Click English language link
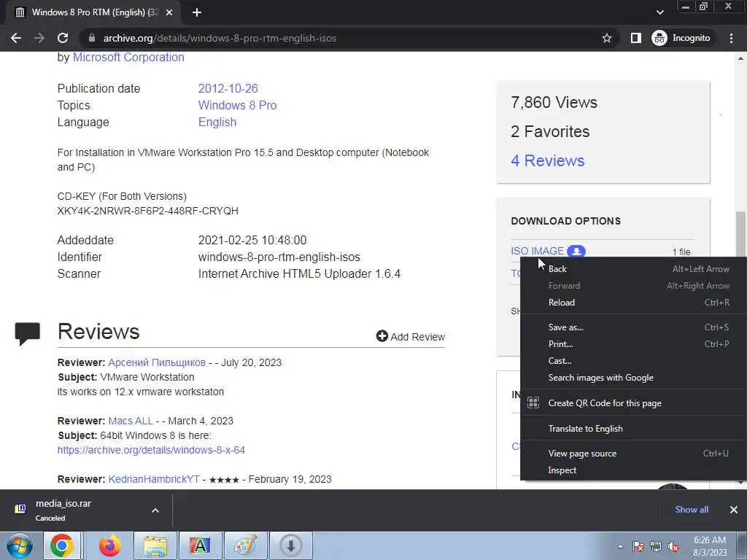Screen dimensions: 747x560 217,122
